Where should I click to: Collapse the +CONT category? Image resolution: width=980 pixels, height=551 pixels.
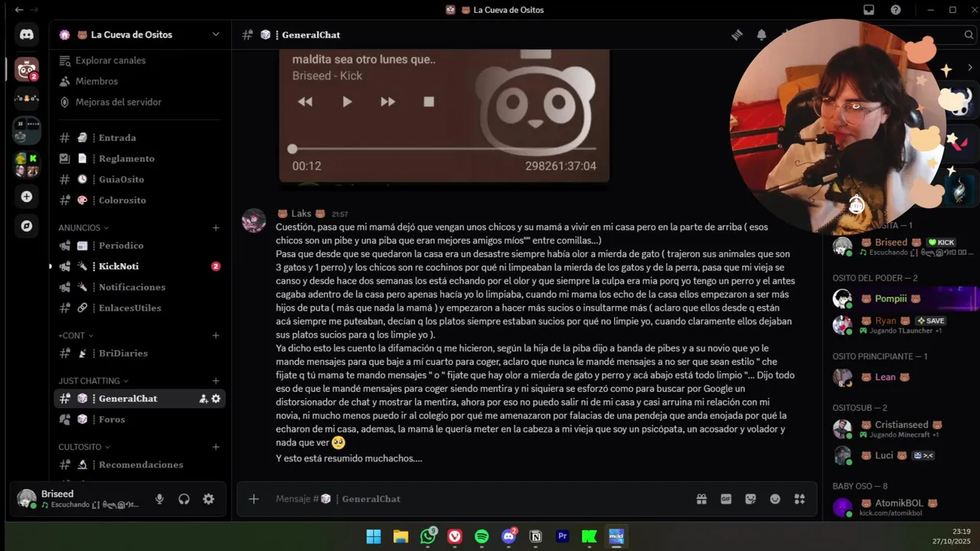[x=76, y=335]
